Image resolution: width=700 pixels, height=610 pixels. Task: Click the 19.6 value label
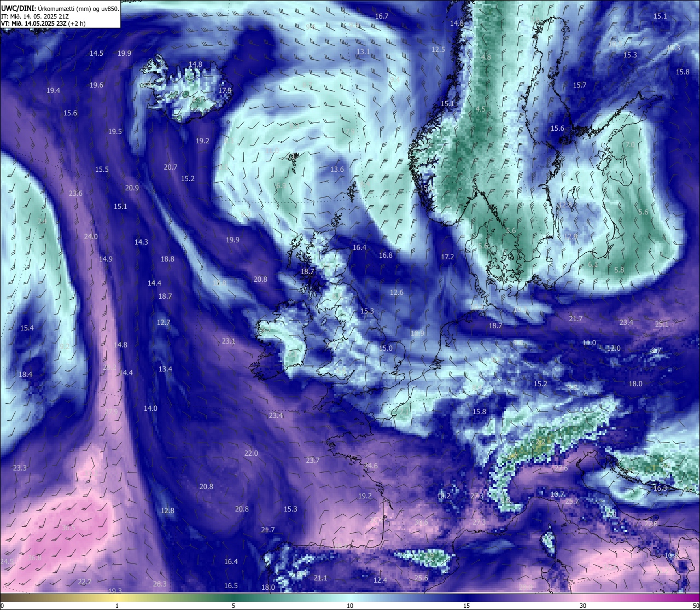click(x=97, y=85)
